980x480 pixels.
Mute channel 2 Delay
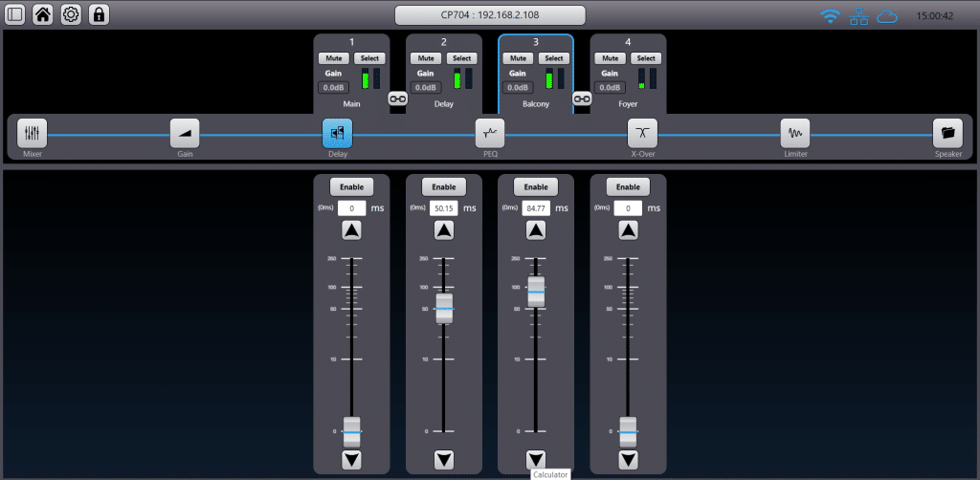click(426, 58)
